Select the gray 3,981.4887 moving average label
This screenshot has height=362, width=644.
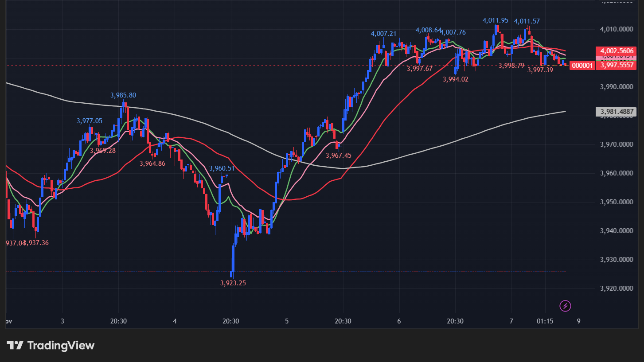617,112
